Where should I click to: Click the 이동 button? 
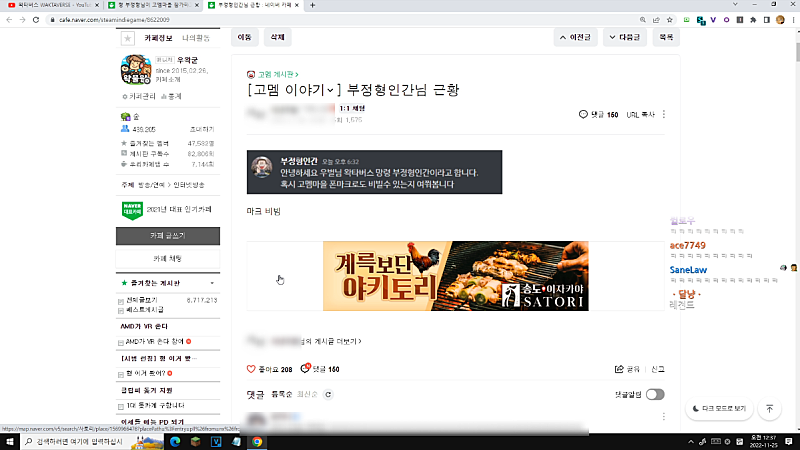(244, 37)
